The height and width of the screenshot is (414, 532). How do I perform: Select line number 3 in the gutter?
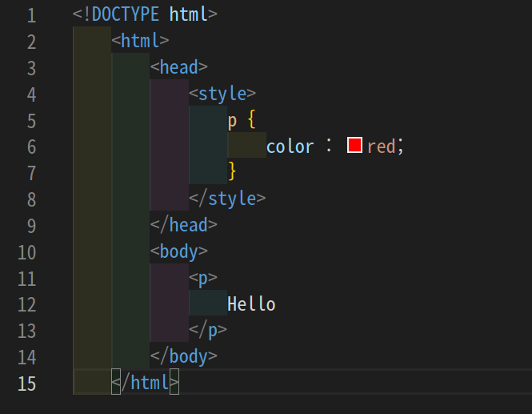31,69
